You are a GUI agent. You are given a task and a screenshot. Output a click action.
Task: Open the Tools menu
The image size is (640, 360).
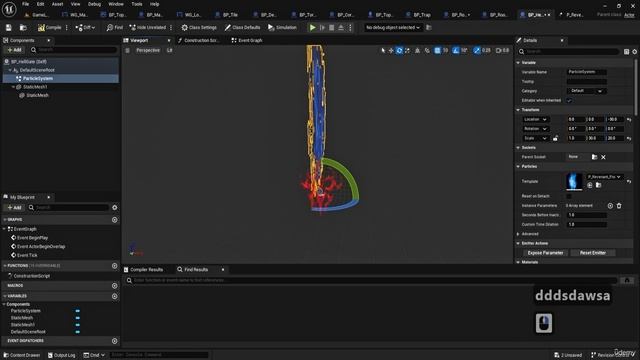[137, 4]
